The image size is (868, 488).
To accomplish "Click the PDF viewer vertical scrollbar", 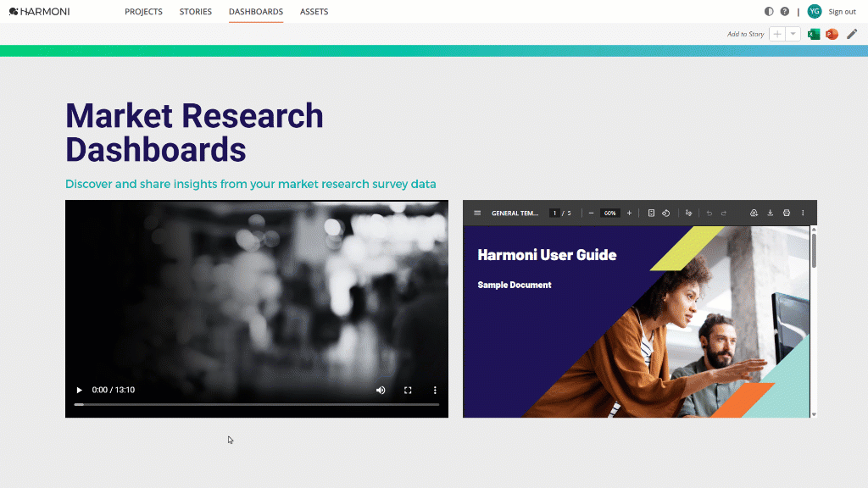I will coord(814,251).
